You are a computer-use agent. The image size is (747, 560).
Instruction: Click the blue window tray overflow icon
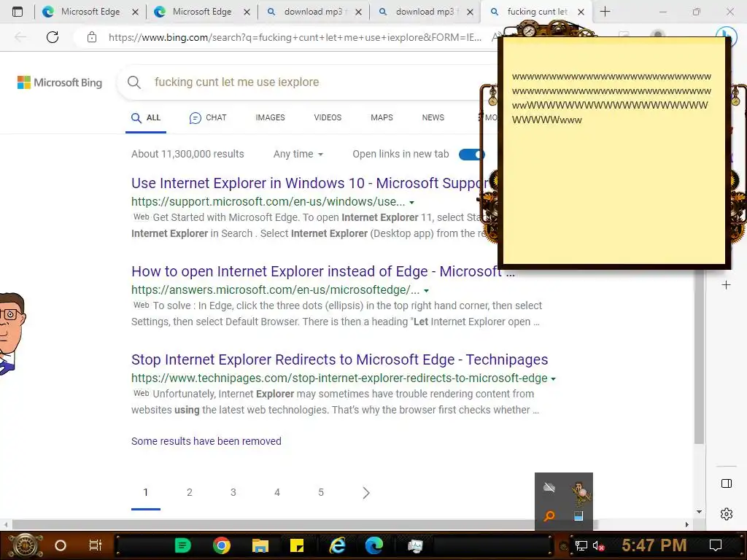coord(578,516)
